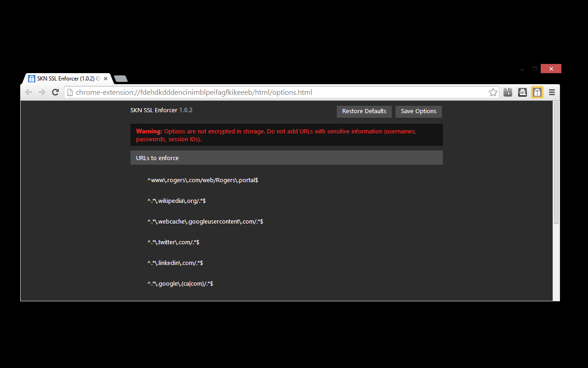588x368 pixels.
Task: Select the google (ca|com) URL pattern
Action: pyautogui.click(x=180, y=284)
